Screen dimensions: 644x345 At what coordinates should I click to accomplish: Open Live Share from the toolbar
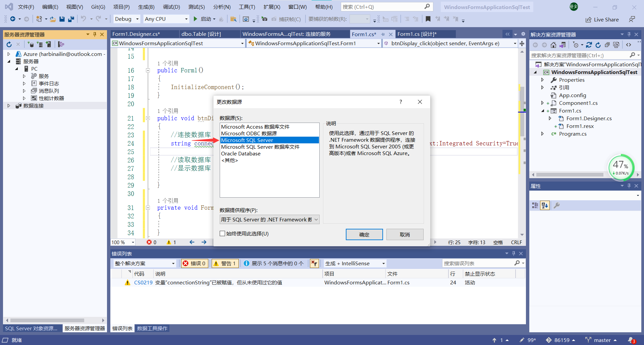pyautogui.click(x=602, y=19)
